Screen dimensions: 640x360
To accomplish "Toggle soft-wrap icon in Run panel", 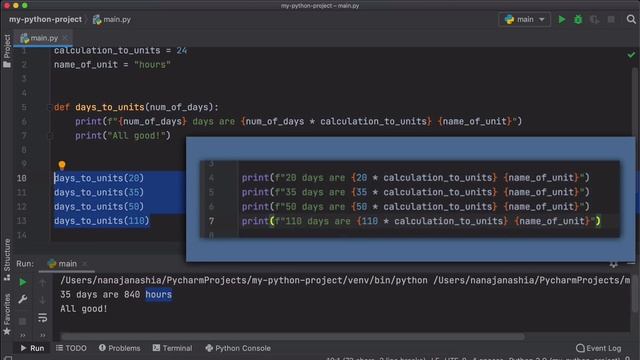I will pos(42,318).
